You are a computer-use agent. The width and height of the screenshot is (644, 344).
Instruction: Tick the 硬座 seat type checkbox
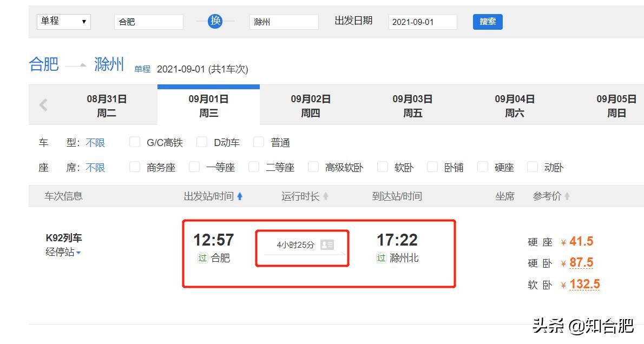(x=483, y=167)
